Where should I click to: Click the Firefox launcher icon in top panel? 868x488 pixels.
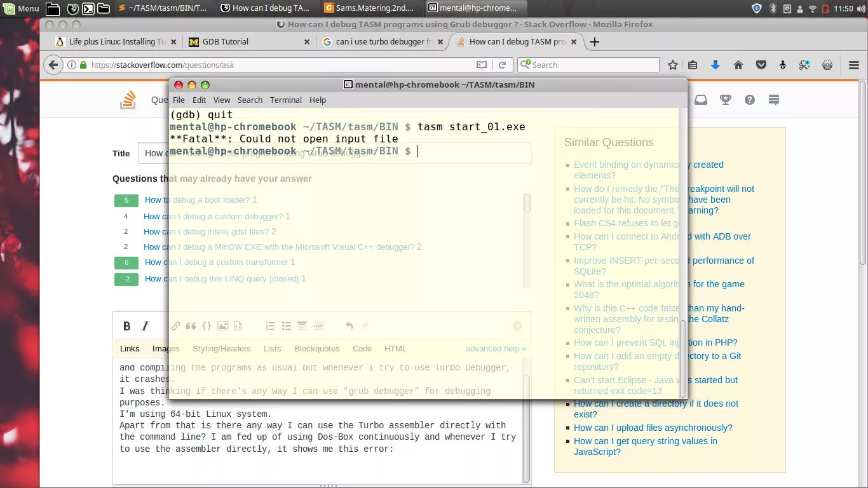coord(72,9)
